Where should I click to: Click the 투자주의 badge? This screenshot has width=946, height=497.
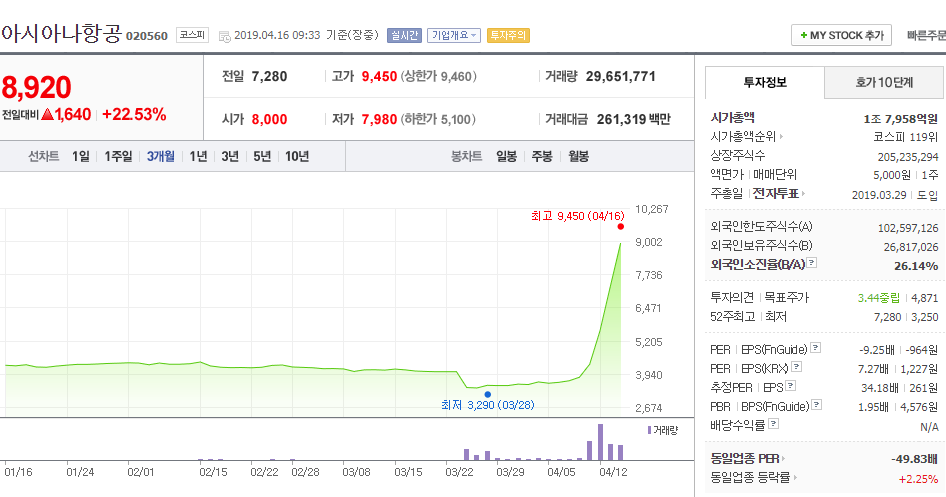pyautogui.click(x=508, y=36)
